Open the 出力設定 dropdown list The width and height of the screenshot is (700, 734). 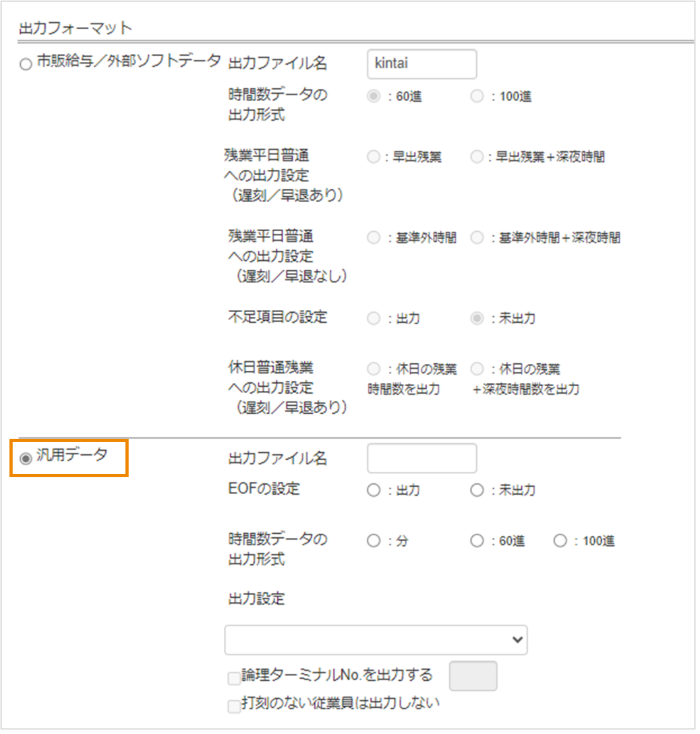tap(376, 640)
